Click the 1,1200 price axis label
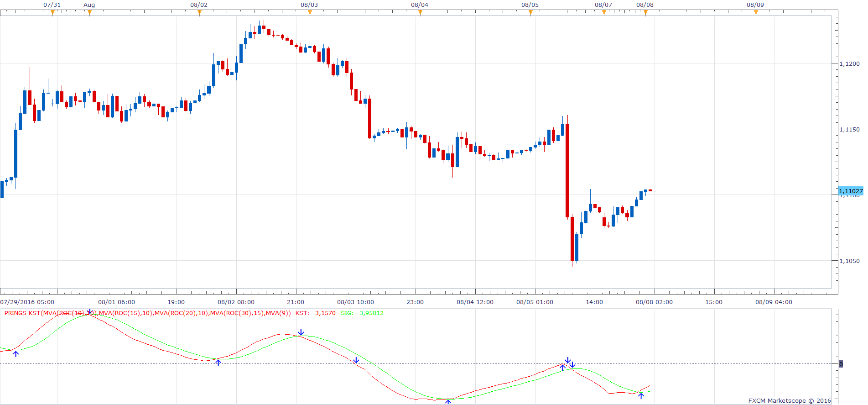868x405 pixels. pyautogui.click(x=849, y=63)
